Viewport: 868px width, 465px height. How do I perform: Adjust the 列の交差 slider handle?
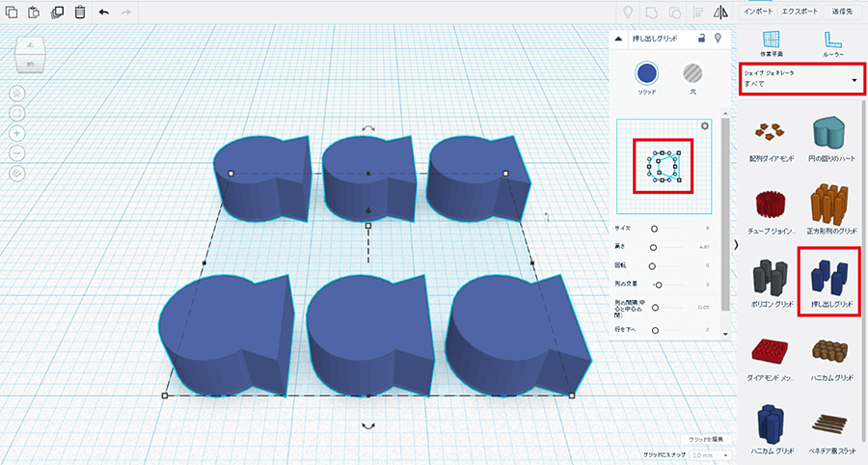click(x=658, y=285)
